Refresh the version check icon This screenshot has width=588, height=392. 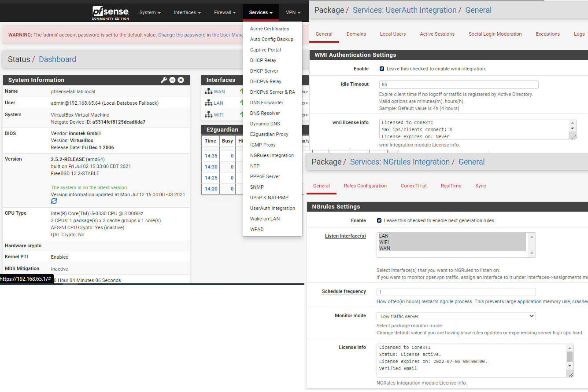[x=54, y=201]
